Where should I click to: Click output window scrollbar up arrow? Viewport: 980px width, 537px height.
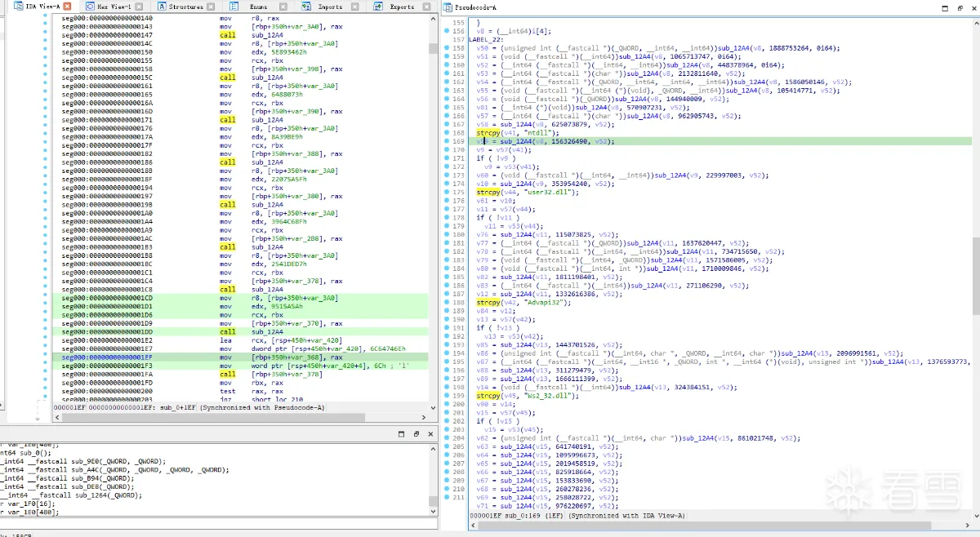click(x=434, y=448)
